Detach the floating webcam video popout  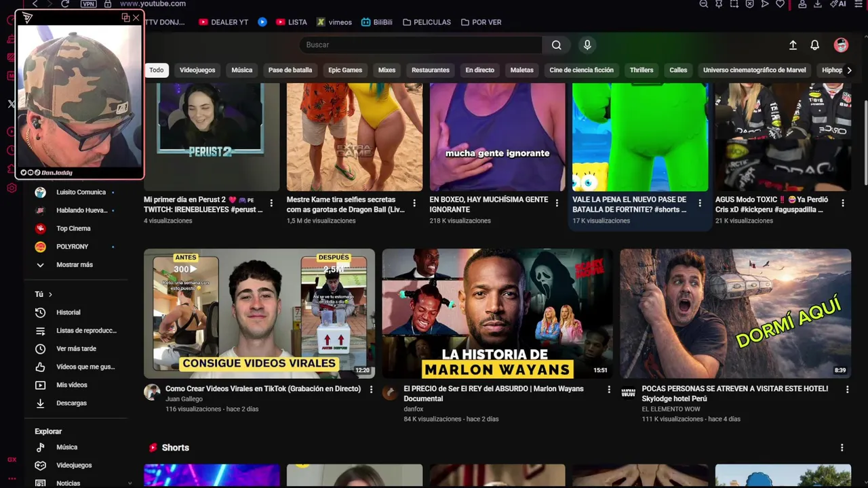point(125,18)
